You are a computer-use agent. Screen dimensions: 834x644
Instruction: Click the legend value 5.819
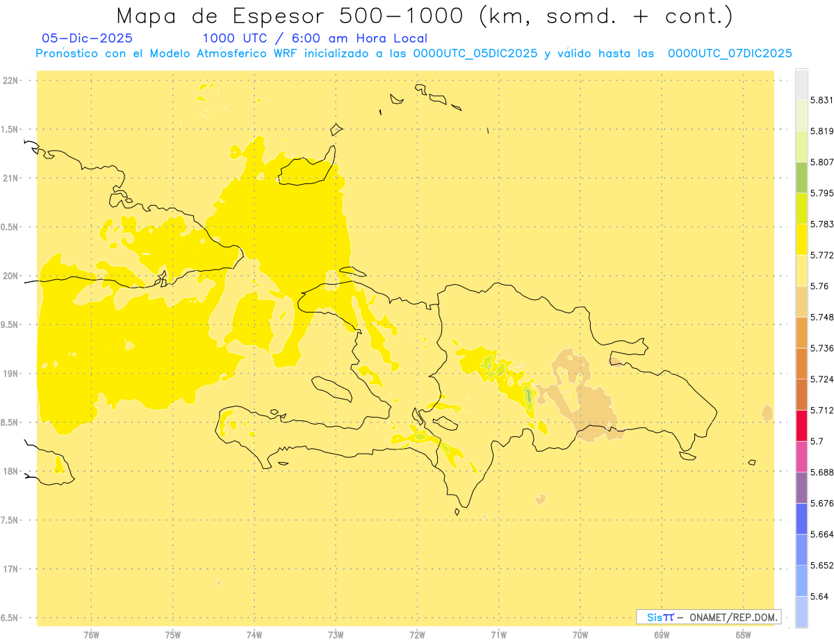coord(822,131)
